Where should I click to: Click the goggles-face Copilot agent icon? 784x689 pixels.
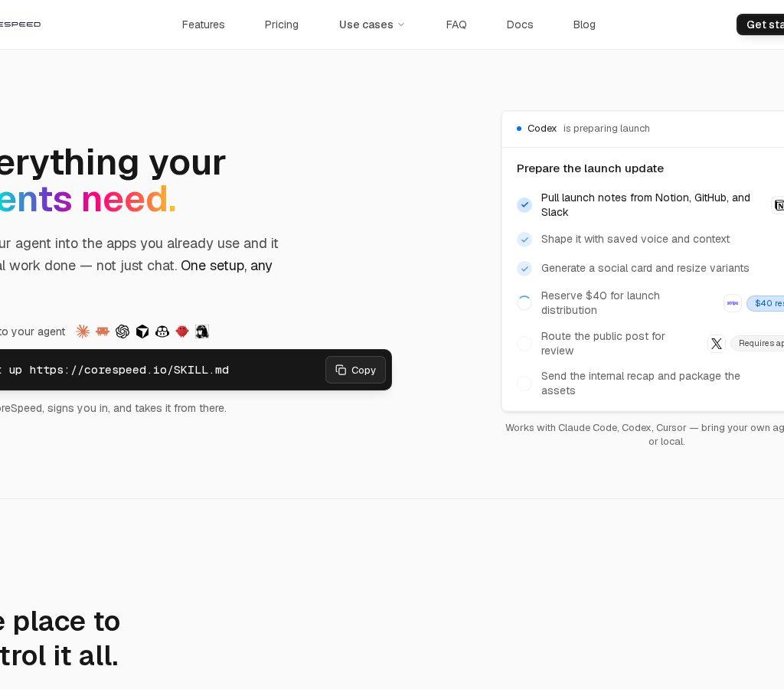pyautogui.click(x=162, y=331)
